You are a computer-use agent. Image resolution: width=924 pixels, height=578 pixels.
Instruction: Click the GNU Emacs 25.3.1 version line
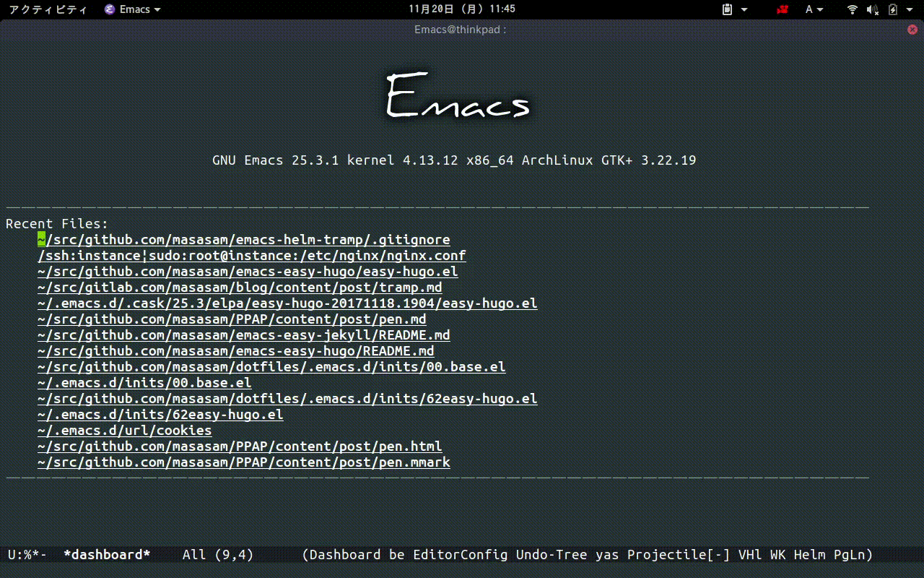(454, 160)
